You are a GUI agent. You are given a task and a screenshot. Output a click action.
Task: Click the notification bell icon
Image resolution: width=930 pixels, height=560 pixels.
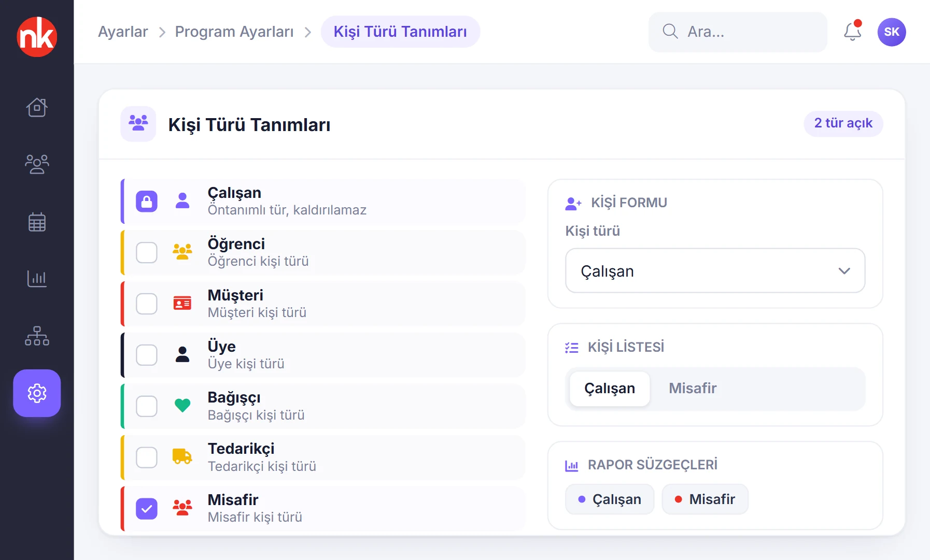click(852, 32)
